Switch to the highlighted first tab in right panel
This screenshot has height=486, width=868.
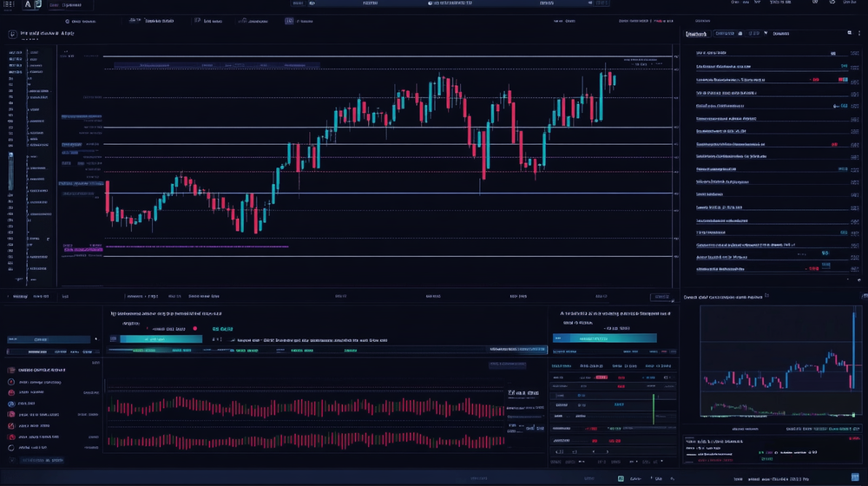pos(695,34)
